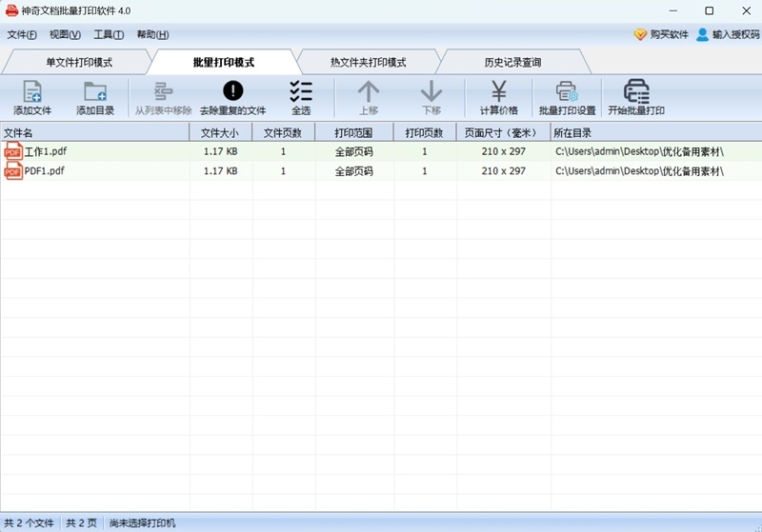The height and width of the screenshot is (532, 762).
Task: Click 全部页码 in 工作1.pdf row
Action: 354,151
